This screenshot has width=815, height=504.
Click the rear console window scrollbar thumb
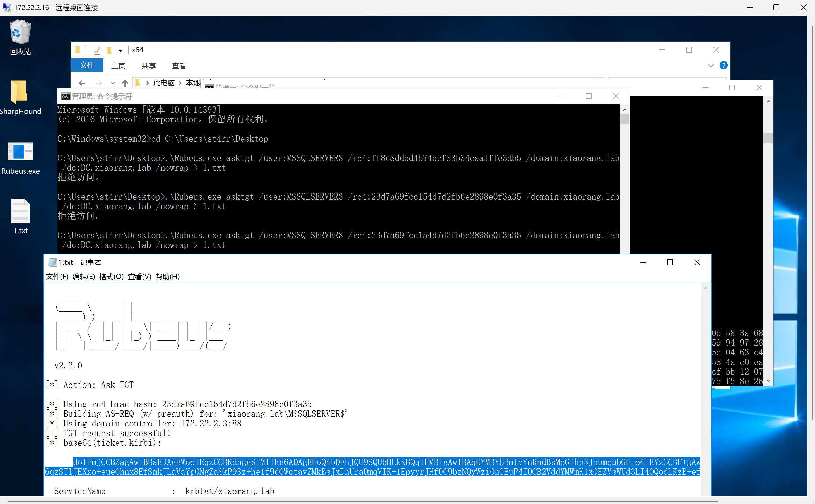[x=768, y=138]
